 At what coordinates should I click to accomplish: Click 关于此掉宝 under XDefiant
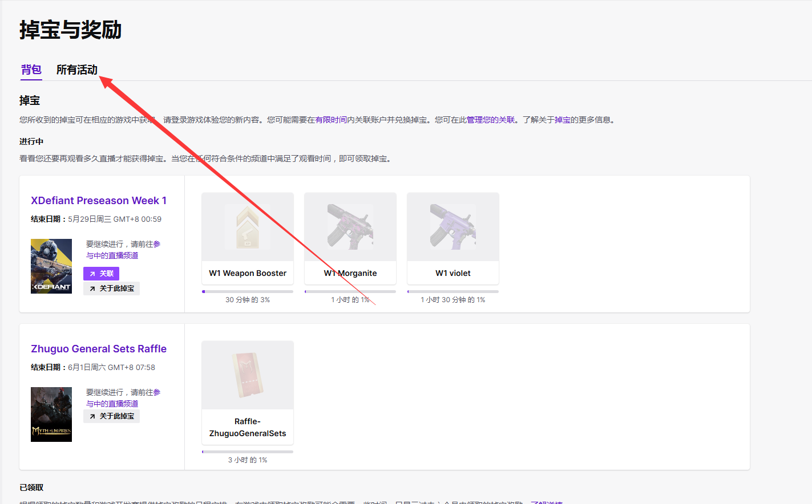click(111, 288)
